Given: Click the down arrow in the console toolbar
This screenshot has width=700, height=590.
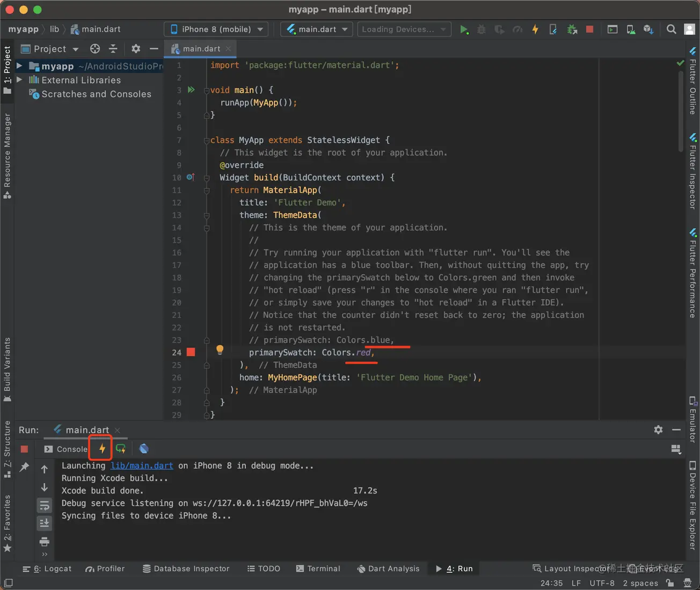Looking at the screenshot, I should [45, 487].
